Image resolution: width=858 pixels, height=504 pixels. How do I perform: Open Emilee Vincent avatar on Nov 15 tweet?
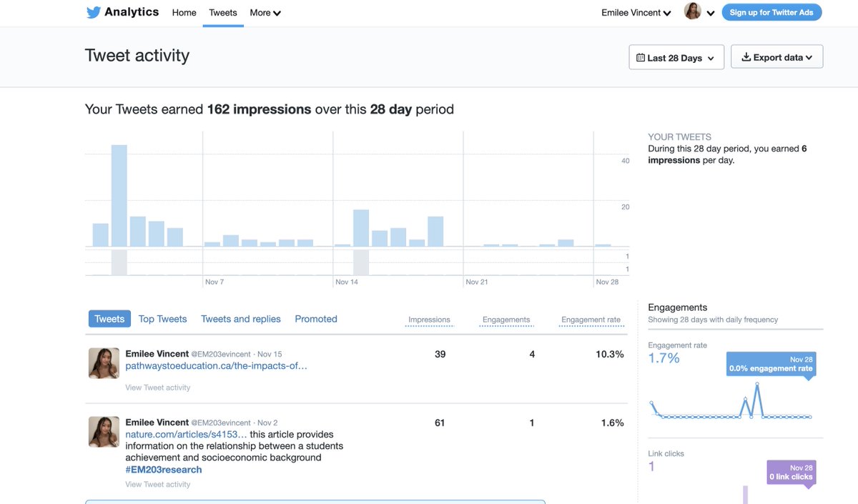[104, 363]
